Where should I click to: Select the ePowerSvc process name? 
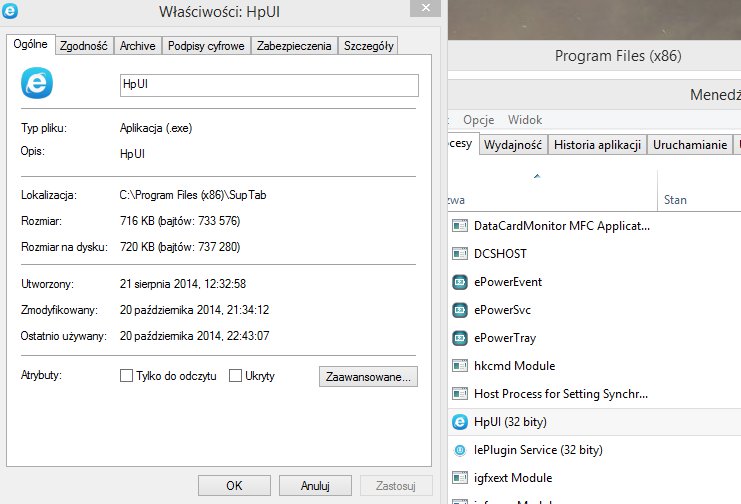(502, 310)
